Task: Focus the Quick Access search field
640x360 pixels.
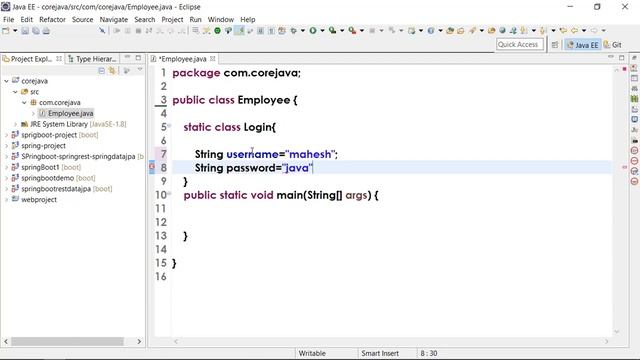Action: [520, 44]
